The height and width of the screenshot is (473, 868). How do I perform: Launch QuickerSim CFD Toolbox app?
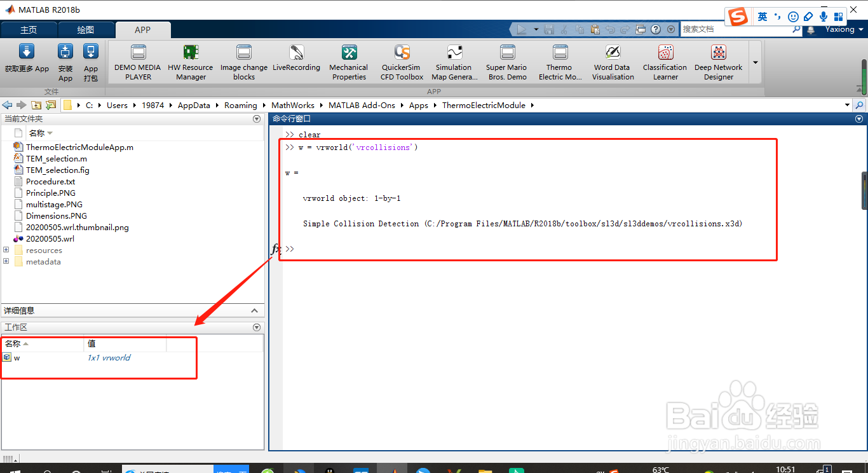(402, 62)
